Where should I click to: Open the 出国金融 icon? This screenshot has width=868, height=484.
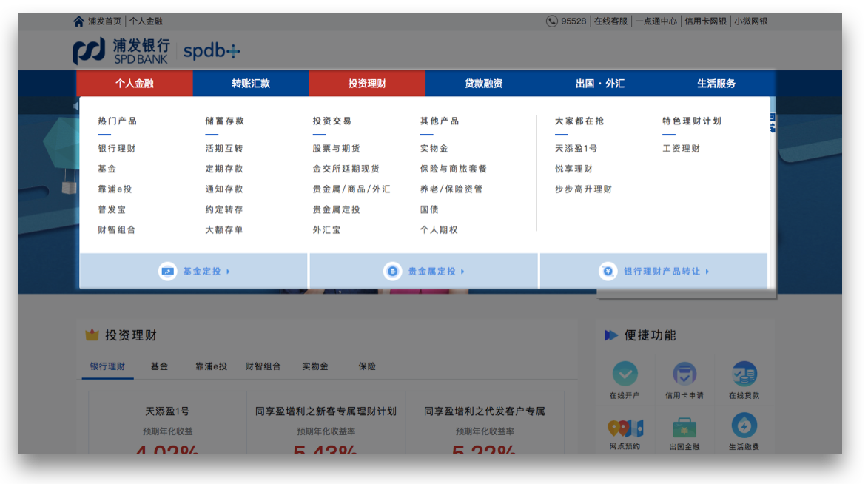point(684,428)
